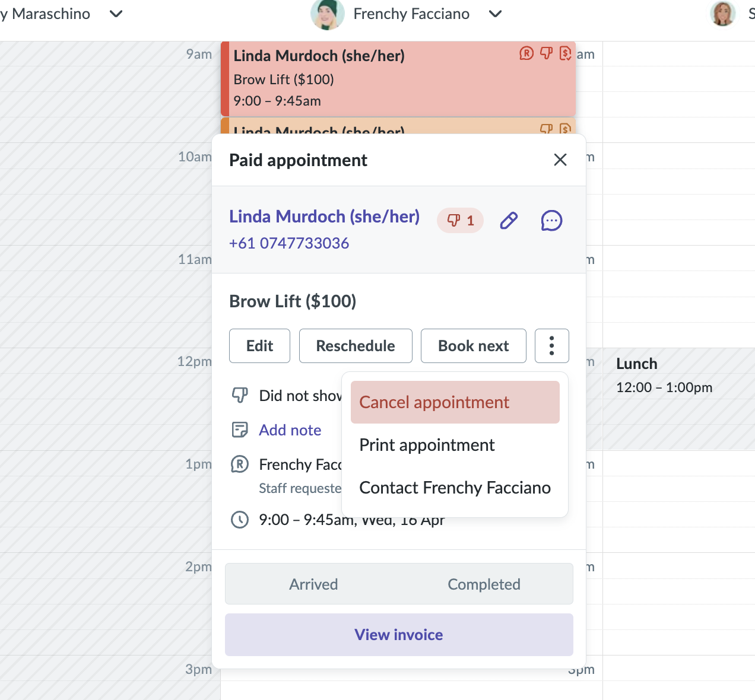Viewport: 755px width, 700px height.
Task: Open the Add note link
Action: click(290, 430)
